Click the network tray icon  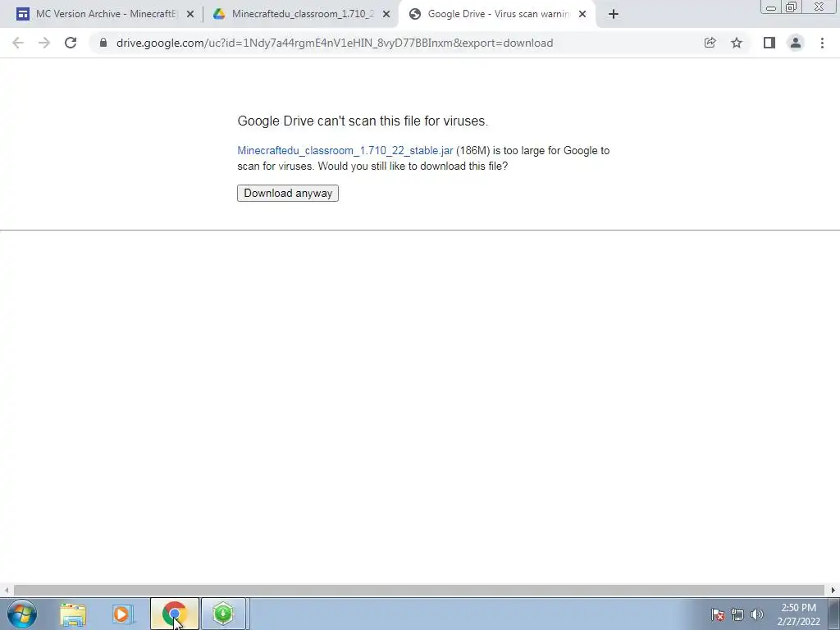point(737,615)
